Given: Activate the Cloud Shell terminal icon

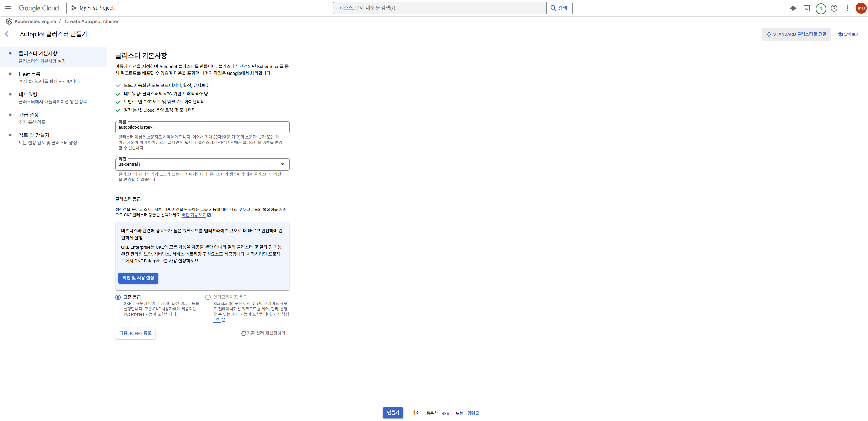Looking at the screenshot, I should pos(806,8).
